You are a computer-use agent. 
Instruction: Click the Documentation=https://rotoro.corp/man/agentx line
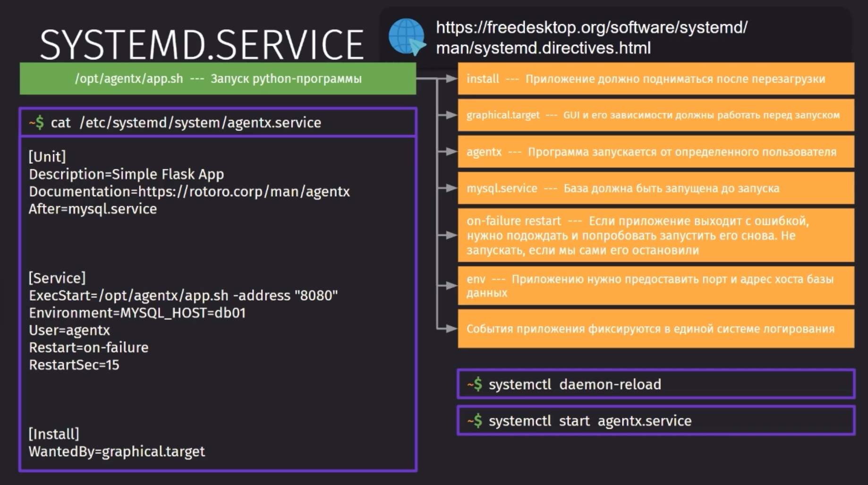point(189,192)
